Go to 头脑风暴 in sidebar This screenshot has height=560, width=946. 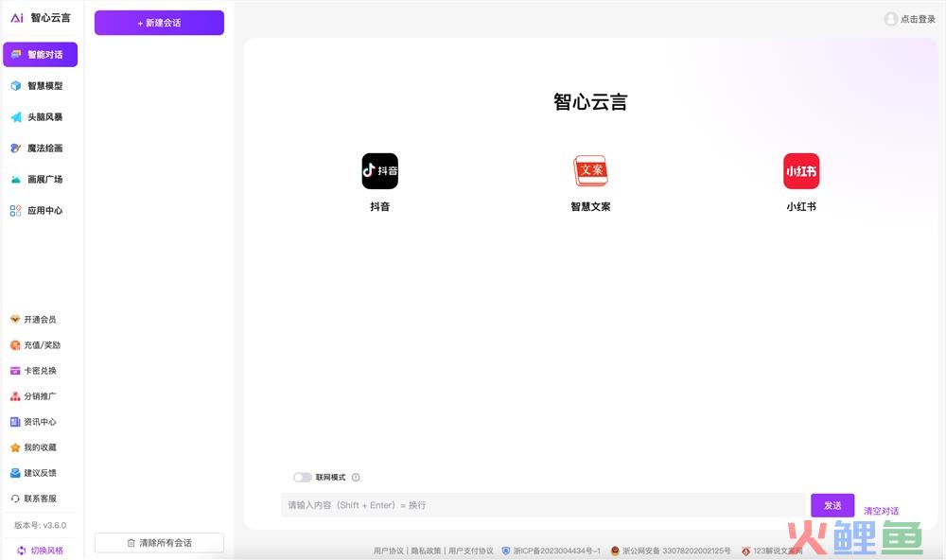(x=41, y=117)
